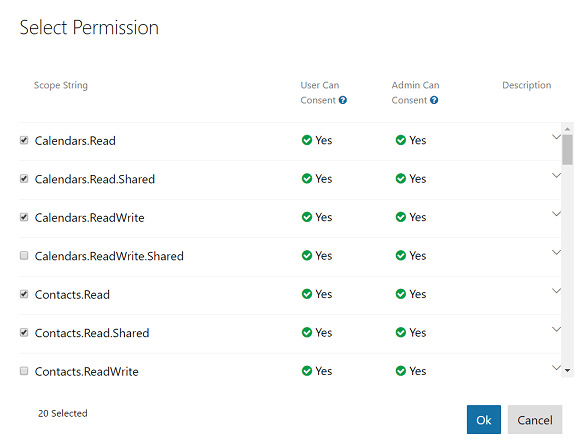Click Contacts.ReadWrite user consent check icon
The image size is (587, 446).
tap(307, 371)
